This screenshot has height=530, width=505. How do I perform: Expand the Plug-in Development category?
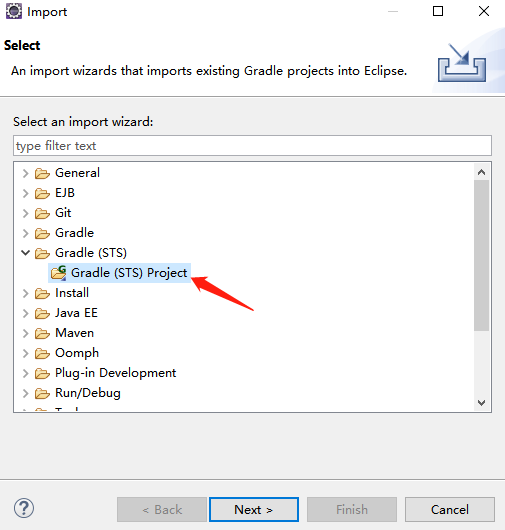click(25, 373)
